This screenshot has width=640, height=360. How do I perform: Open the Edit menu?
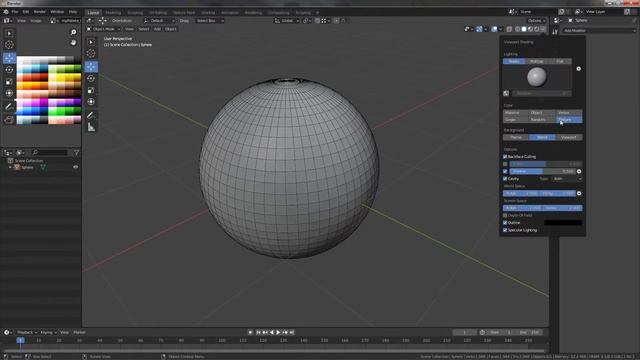click(x=26, y=12)
